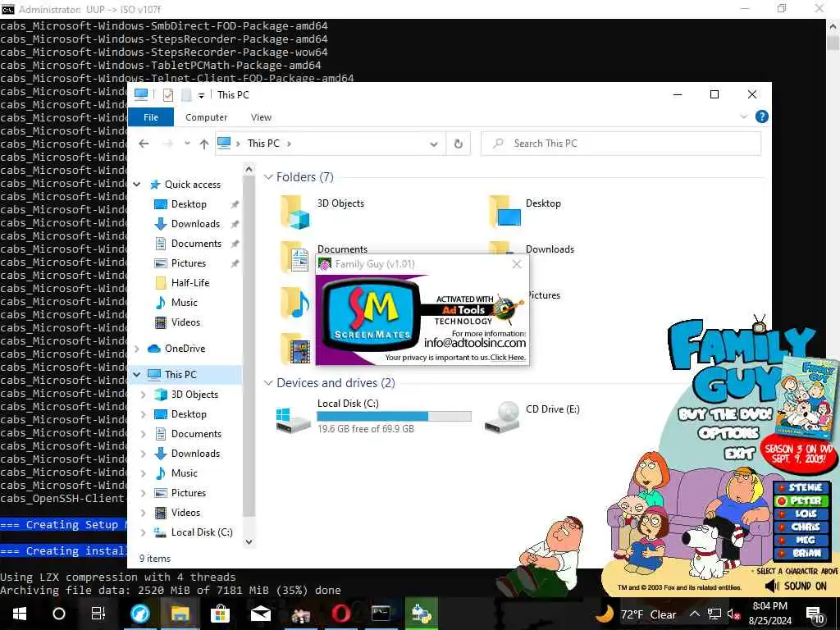This screenshot has width=840, height=630.
Task: Select the Music folder icon
Action: coord(295,304)
